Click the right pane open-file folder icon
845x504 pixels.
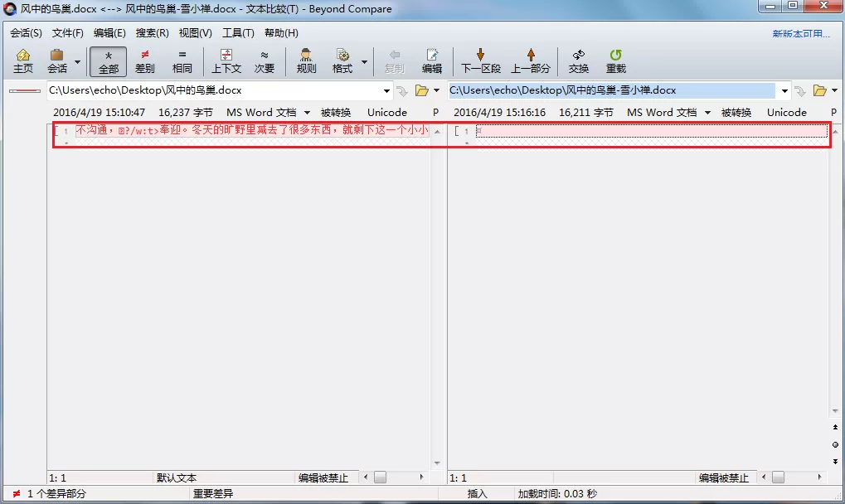click(x=819, y=91)
